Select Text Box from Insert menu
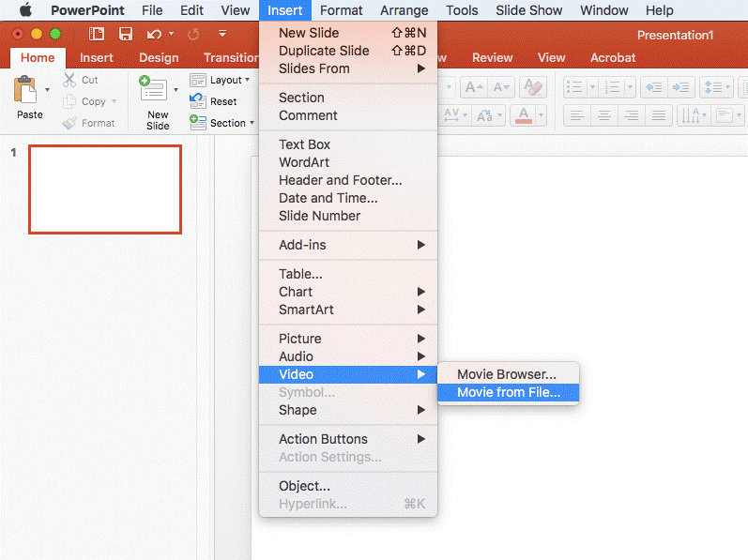The image size is (748, 560). [x=304, y=144]
